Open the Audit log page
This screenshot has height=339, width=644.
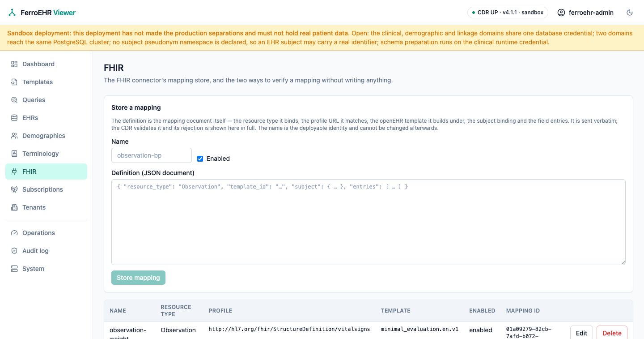pos(46,251)
